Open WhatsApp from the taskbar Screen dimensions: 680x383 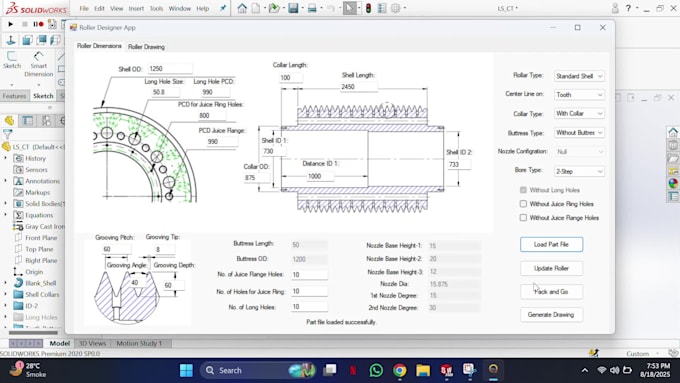click(376, 370)
